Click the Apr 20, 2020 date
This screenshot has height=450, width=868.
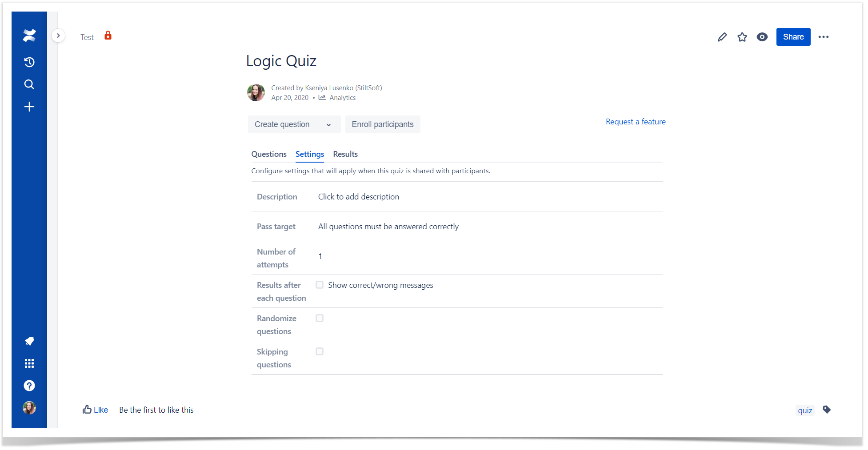click(290, 98)
